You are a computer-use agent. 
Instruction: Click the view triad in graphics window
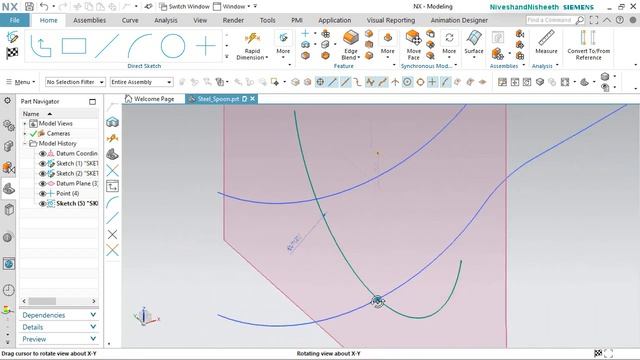click(x=146, y=316)
